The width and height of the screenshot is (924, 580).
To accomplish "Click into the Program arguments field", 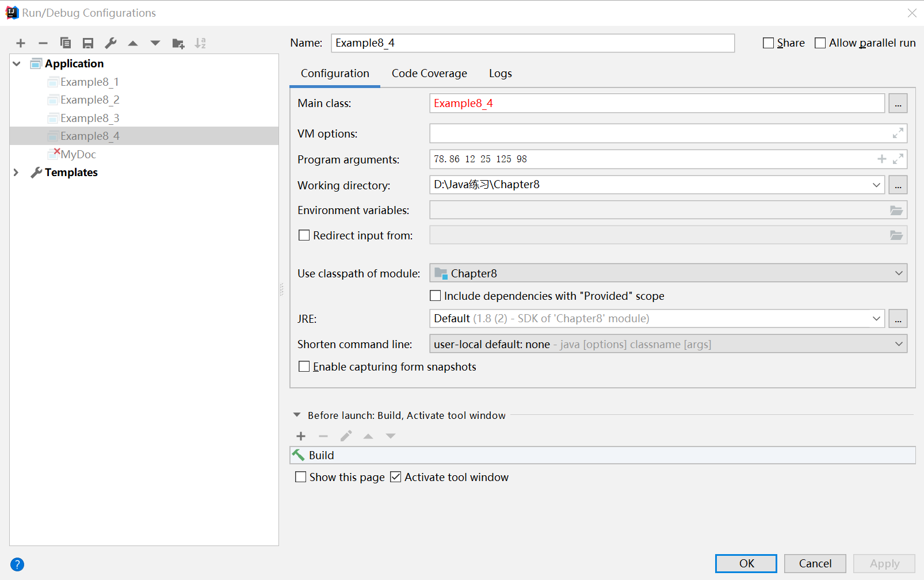I will [x=650, y=159].
